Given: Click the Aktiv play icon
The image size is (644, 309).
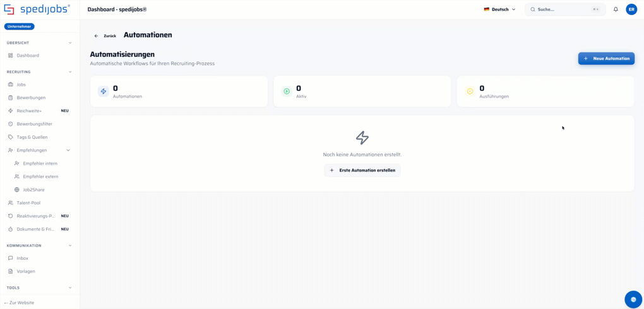Looking at the screenshot, I should point(287,91).
